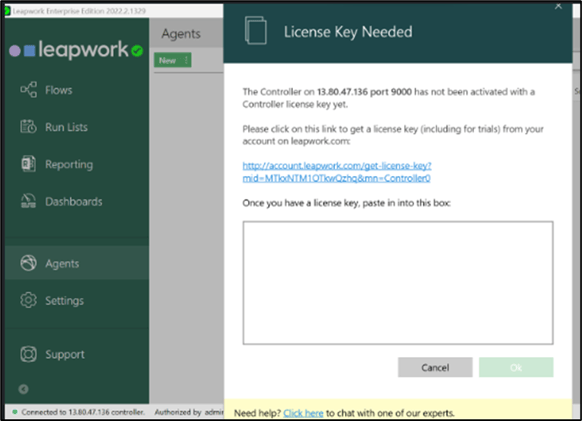Open Run Lists calendar icon
Screen dimensions: 582x421
[x=29, y=127]
